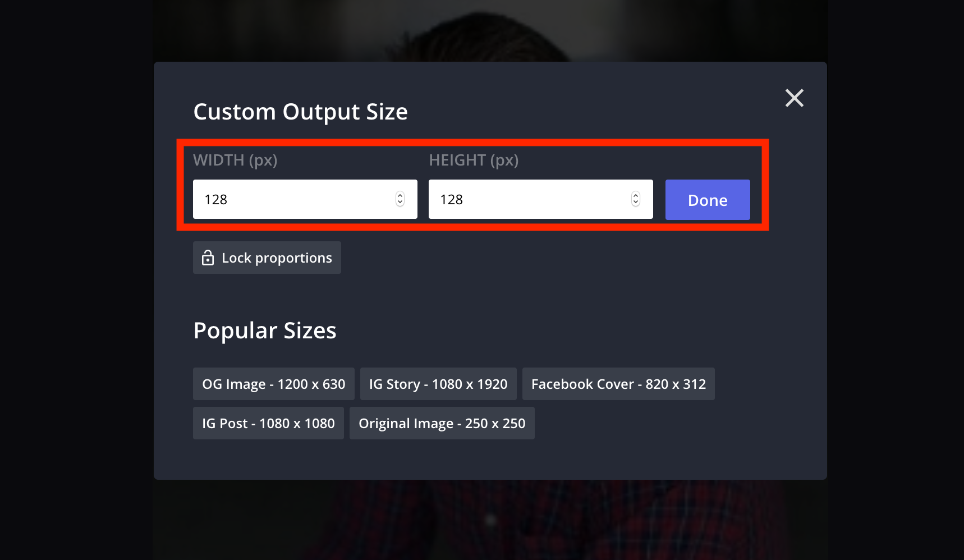This screenshot has height=560, width=964.
Task: Choose the Facebook Cover - 820 x 312 preset
Action: pos(618,384)
